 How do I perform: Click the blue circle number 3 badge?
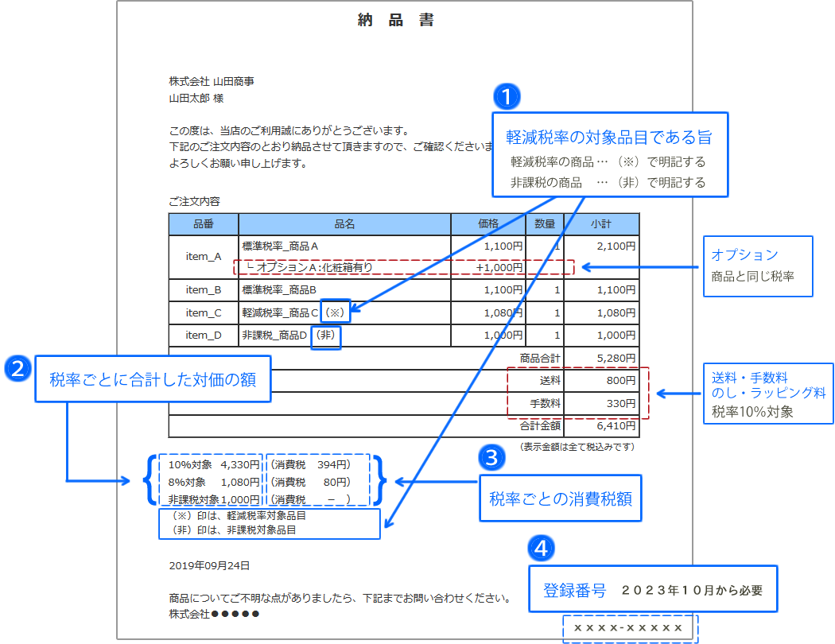coord(491,457)
